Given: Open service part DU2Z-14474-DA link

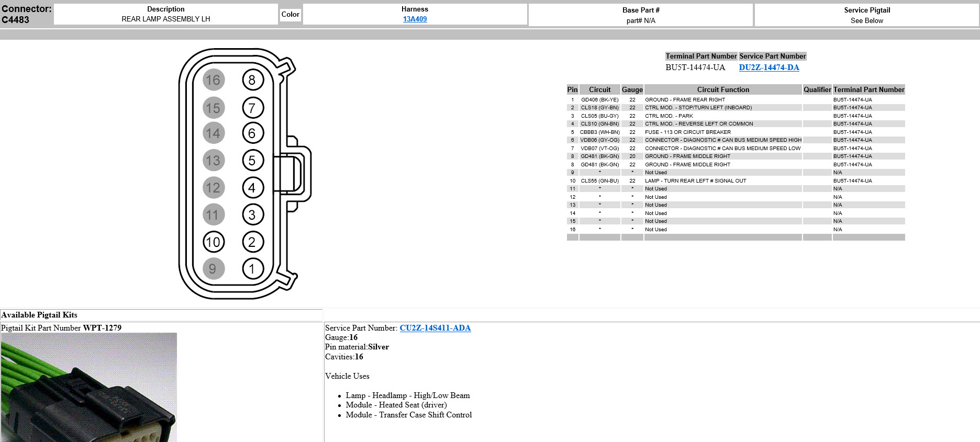Looking at the screenshot, I should point(769,67).
